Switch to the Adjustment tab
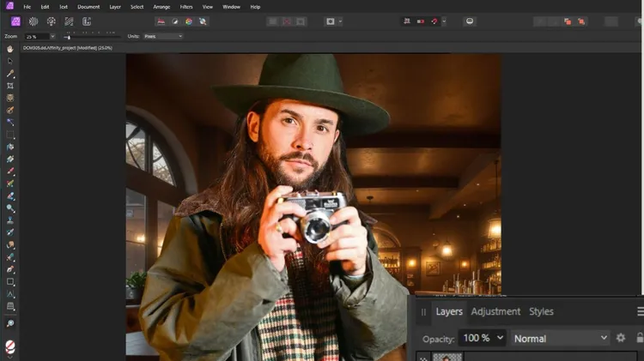 click(495, 311)
